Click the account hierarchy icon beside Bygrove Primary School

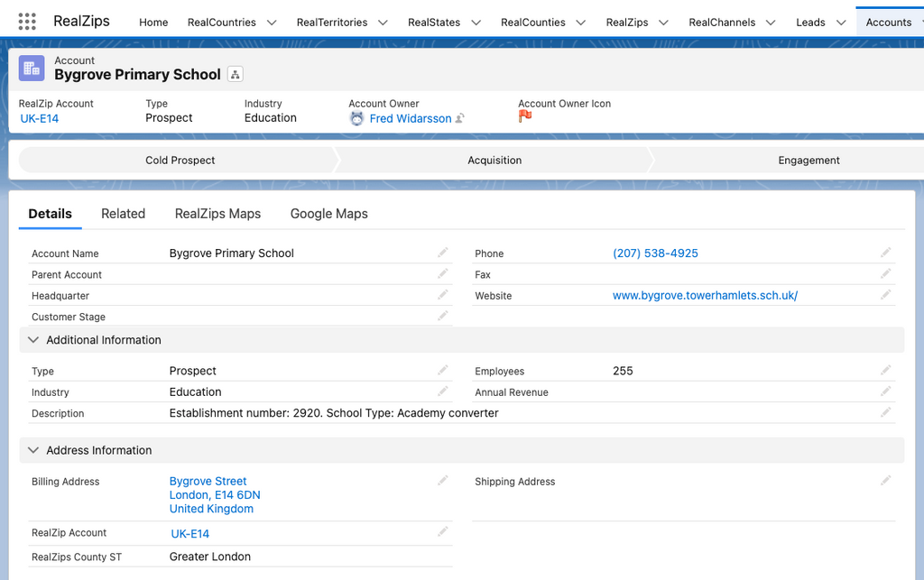(235, 75)
